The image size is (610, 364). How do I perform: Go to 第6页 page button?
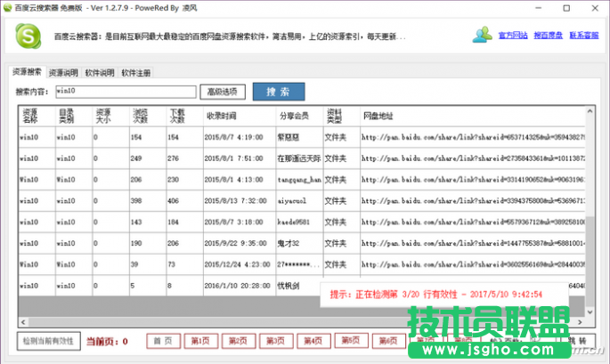tap(388, 341)
